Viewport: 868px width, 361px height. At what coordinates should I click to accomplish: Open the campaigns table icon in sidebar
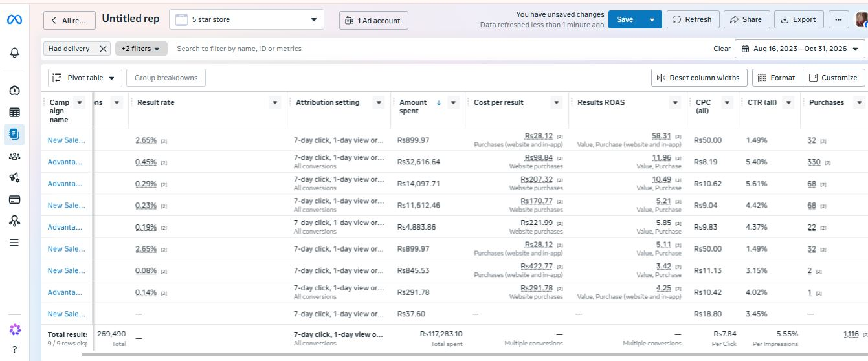(14, 113)
